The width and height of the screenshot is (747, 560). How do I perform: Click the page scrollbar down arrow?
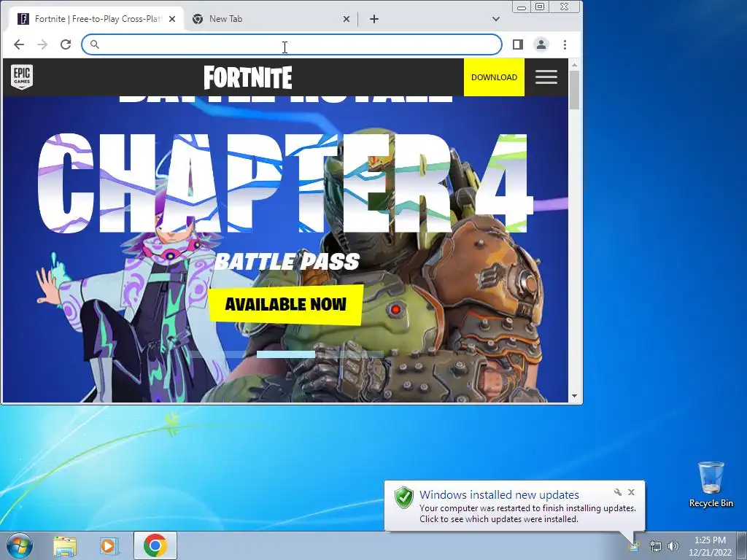pyautogui.click(x=575, y=396)
